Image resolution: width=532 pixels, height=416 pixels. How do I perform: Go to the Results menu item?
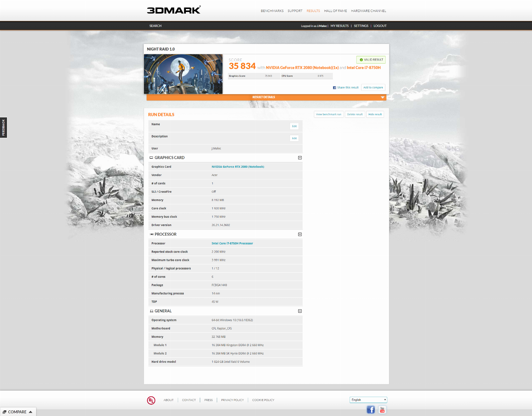pyautogui.click(x=313, y=11)
